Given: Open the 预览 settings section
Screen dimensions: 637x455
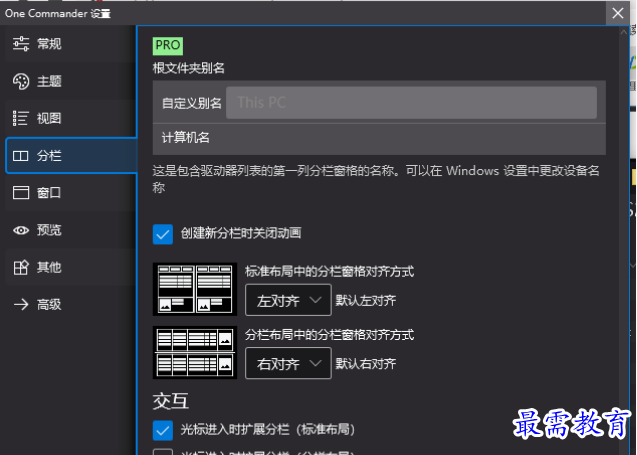Looking at the screenshot, I should (x=71, y=230).
